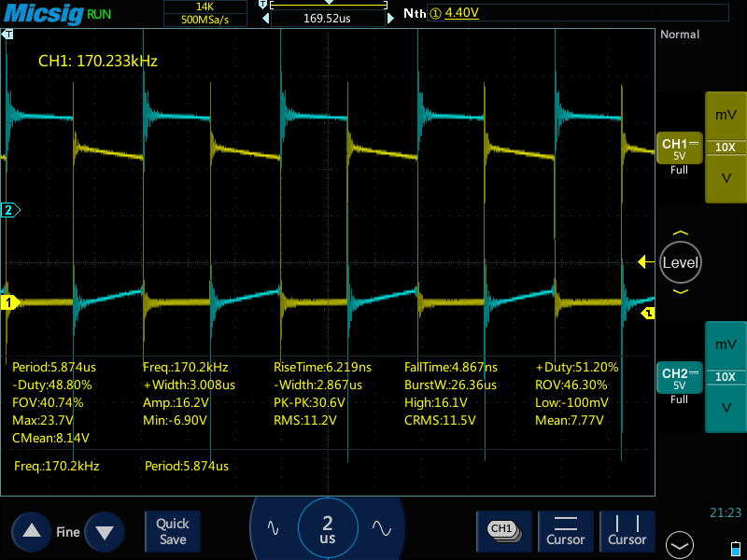Viewport: 747px width, 560px height.
Task: Tap the RiseTime:6.219ns measurement
Action: pyautogui.click(x=322, y=367)
